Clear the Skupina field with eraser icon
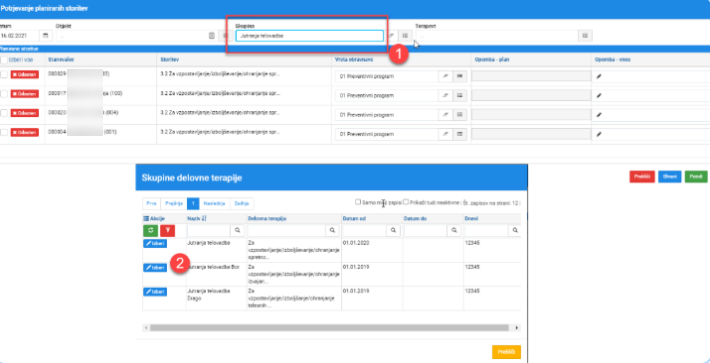The image size is (710, 363). (x=392, y=35)
